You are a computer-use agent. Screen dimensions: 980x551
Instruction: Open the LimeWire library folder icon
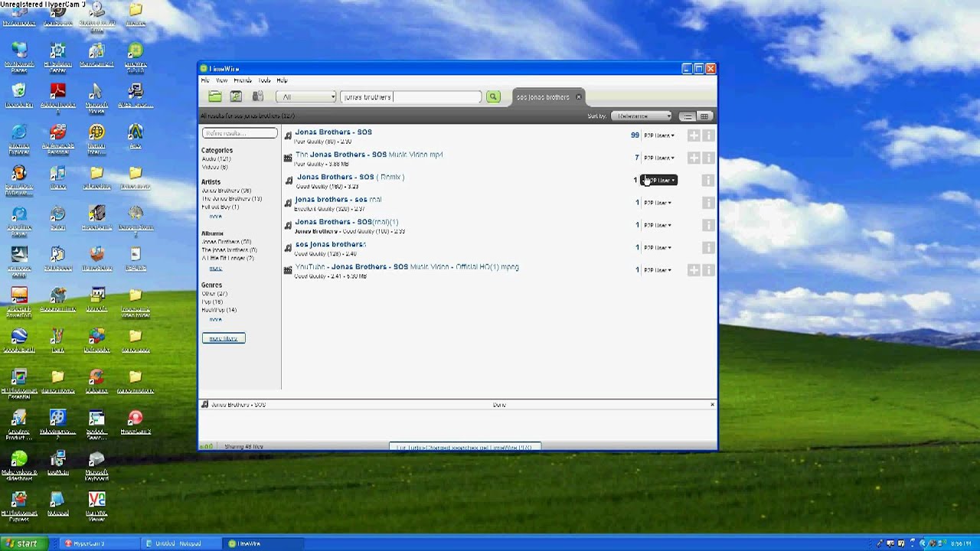[x=215, y=96]
